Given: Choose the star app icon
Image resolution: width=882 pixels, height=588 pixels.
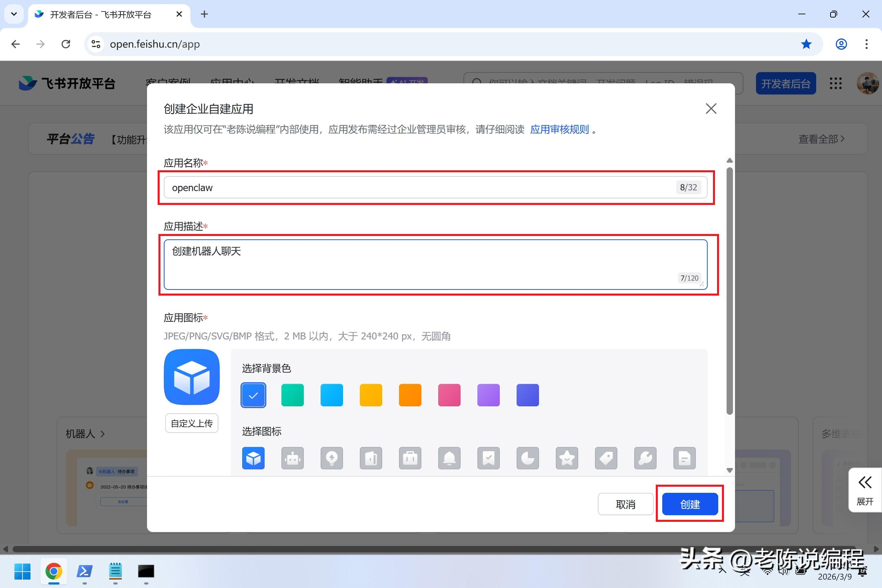Looking at the screenshot, I should point(567,458).
